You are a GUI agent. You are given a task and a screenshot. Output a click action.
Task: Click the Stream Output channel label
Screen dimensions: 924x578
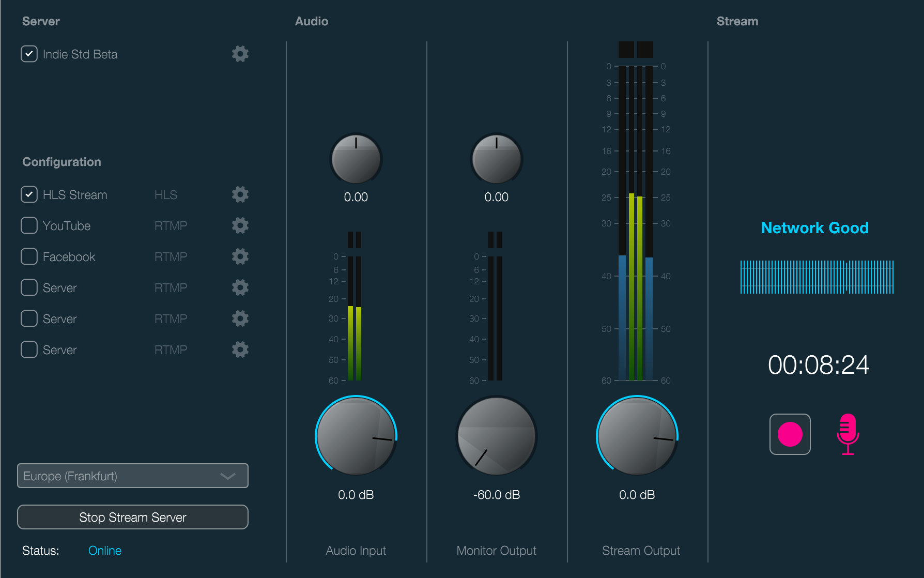tap(641, 551)
